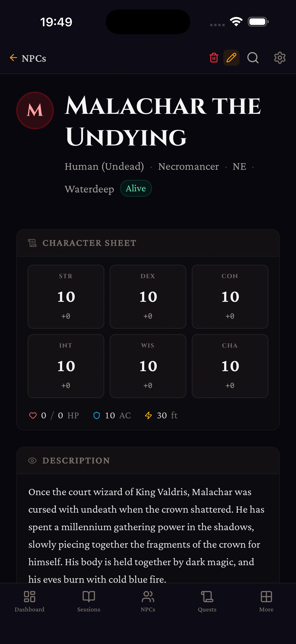
Task: Tap the shield icon beside AC value
Action: pos(97,415)
